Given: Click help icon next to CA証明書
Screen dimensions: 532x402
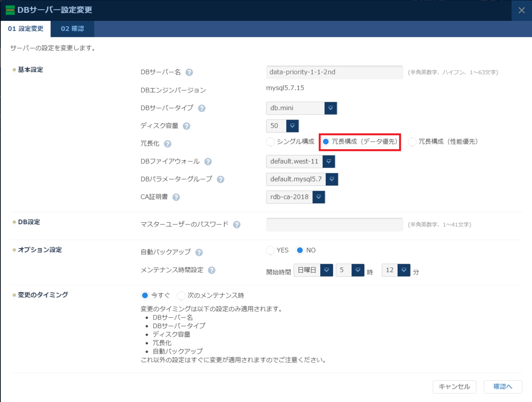Looking at the screenshot, I should [176, 197].
